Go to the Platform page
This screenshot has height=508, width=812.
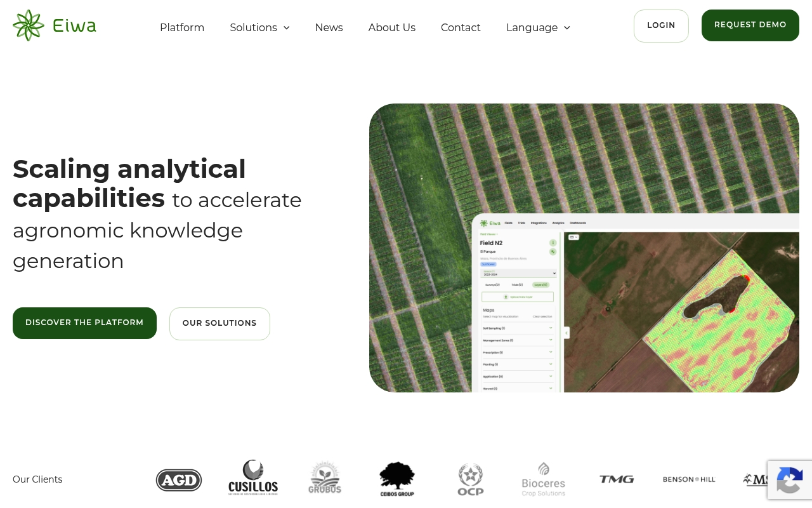[x=182, y=27]
